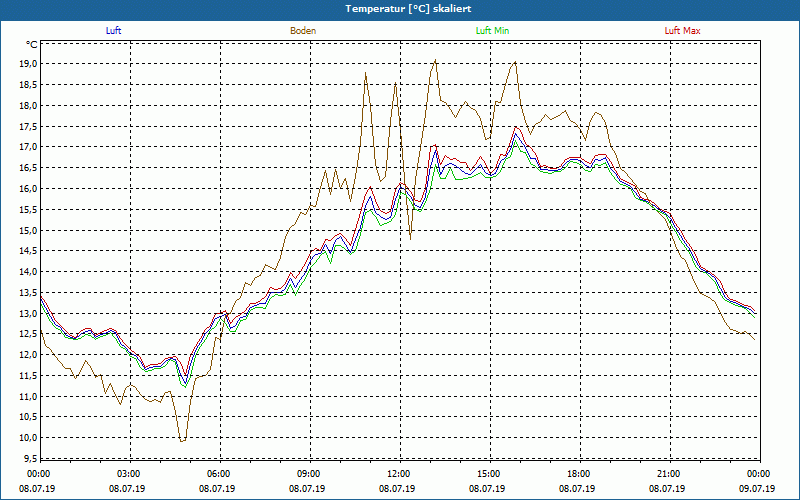Click the 16,0 y-axis value
Screen dimensions: 800x500
click(28, 189)
